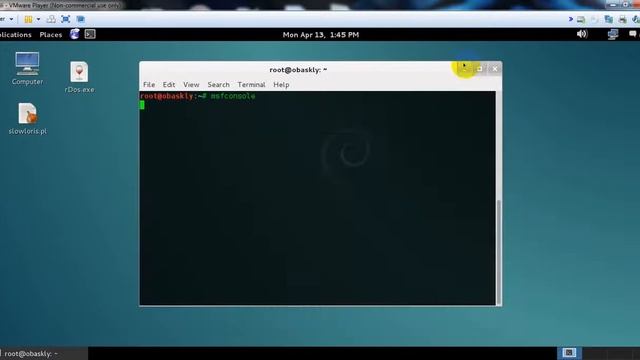This screenshot has width=640, height=360.
Task: Click the green terminal cursor block
Action: click(142, 105)
